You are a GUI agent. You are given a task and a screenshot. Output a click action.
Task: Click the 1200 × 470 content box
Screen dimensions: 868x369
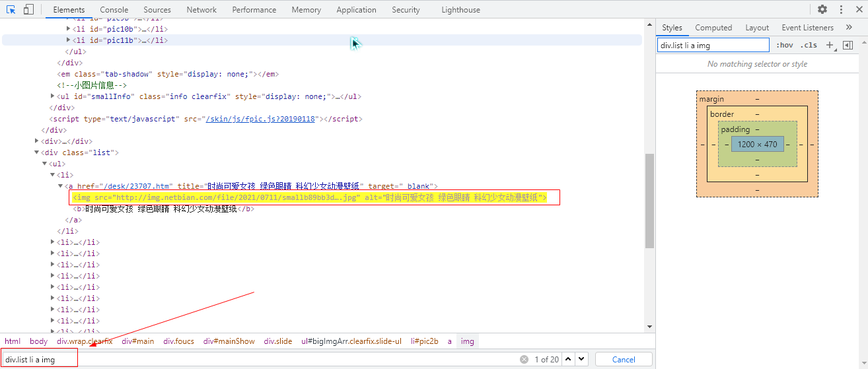[757, 144]
